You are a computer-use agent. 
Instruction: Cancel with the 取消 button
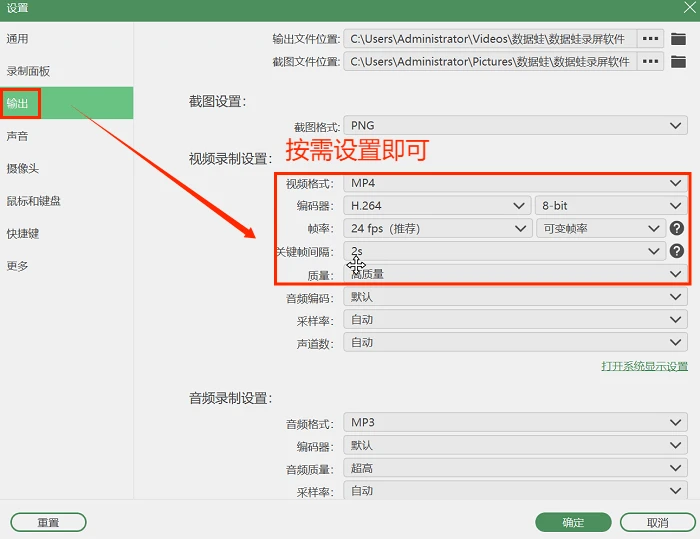click(658, 522)
